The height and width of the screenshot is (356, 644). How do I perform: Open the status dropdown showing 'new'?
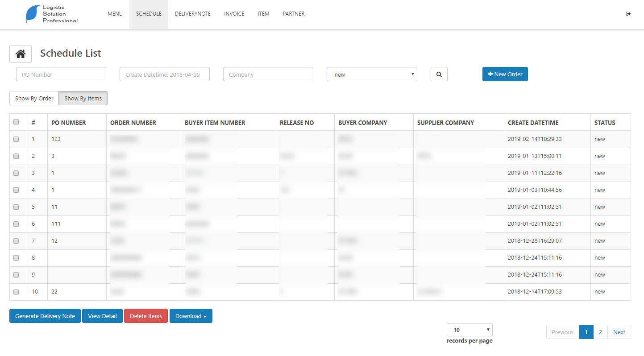click(x=372, y=75)
